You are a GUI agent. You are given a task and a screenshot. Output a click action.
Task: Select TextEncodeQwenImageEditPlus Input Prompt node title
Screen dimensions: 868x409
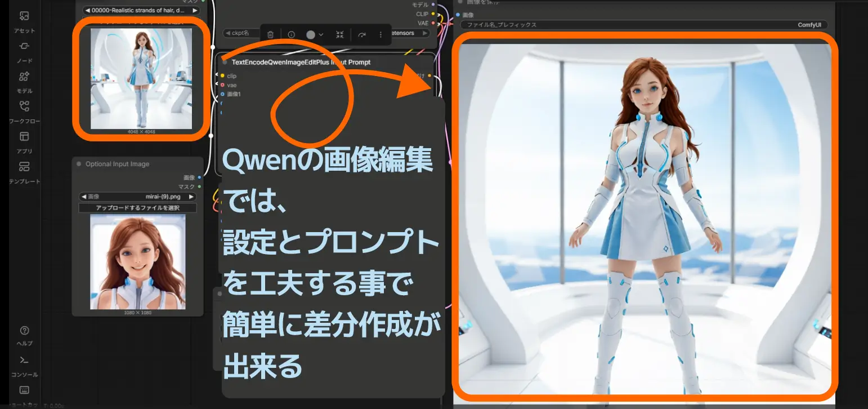(x=301, y=62)
